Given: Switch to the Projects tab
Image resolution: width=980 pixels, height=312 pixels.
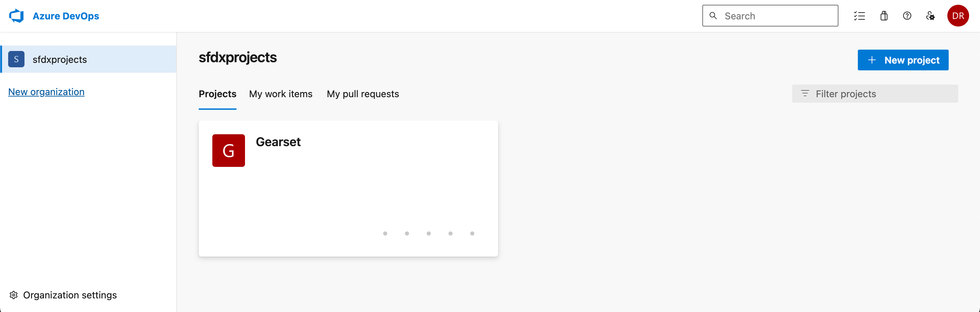Looking at the screenshot, I should 217,94.
